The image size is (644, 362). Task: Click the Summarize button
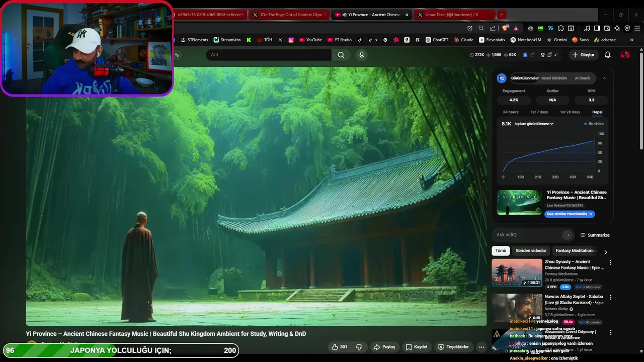tap(595, 235)
